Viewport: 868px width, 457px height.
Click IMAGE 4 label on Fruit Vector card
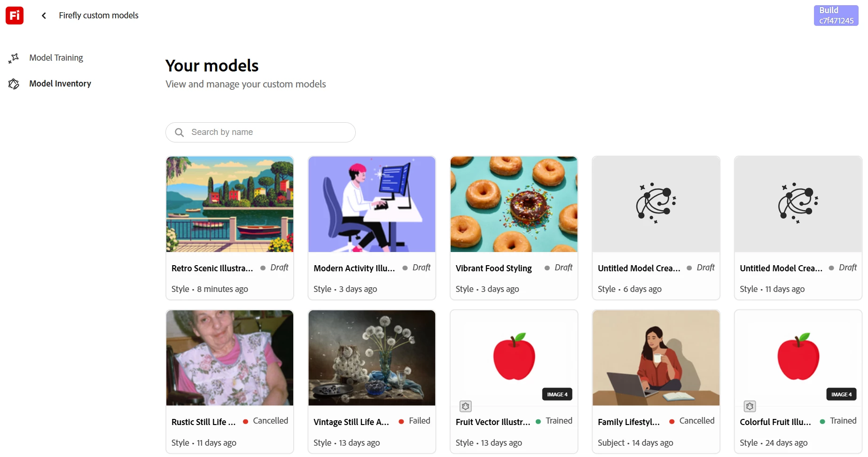pos(557,394)
